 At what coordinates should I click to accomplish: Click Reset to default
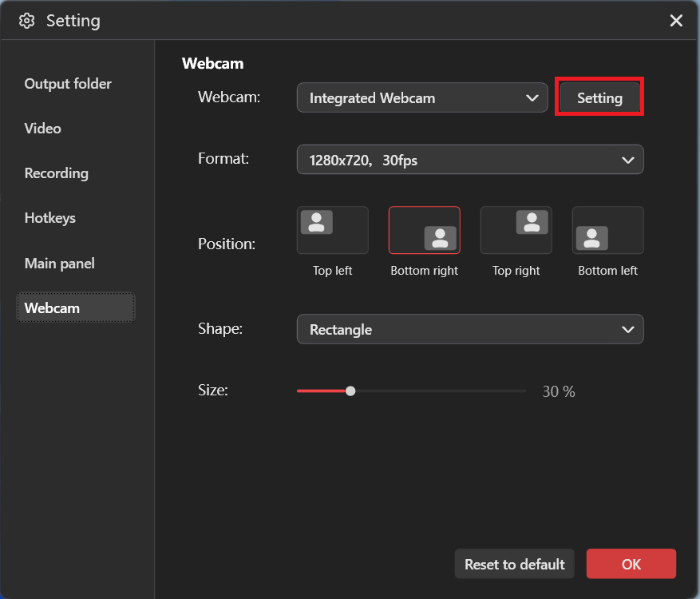(x=514, y=564)
